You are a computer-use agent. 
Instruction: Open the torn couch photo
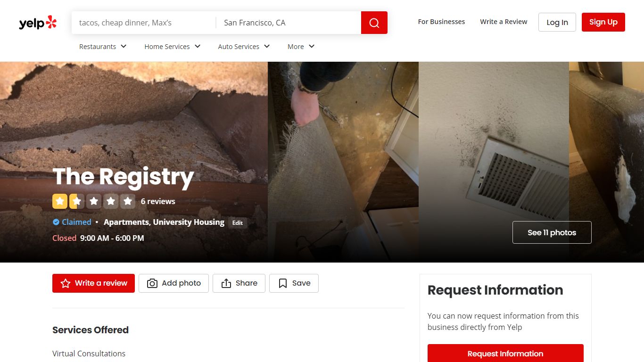tap(607, 162)
